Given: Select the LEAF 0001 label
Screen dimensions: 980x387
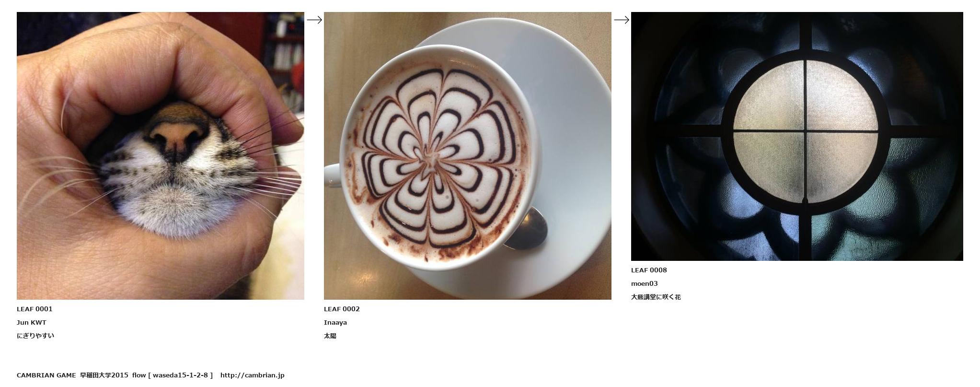Looking at the screenshot, I should (35, 309).
